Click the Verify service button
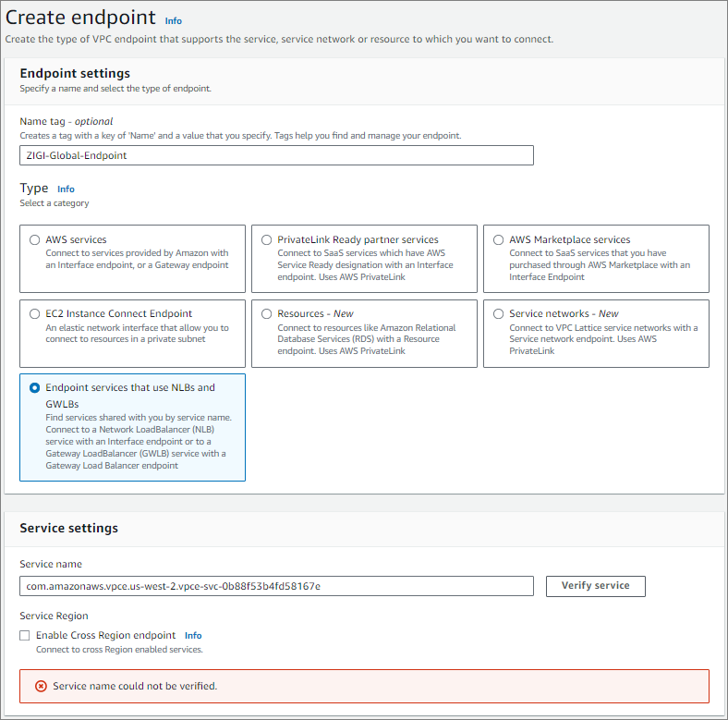 pyautogui.click(x=596, y=586)
